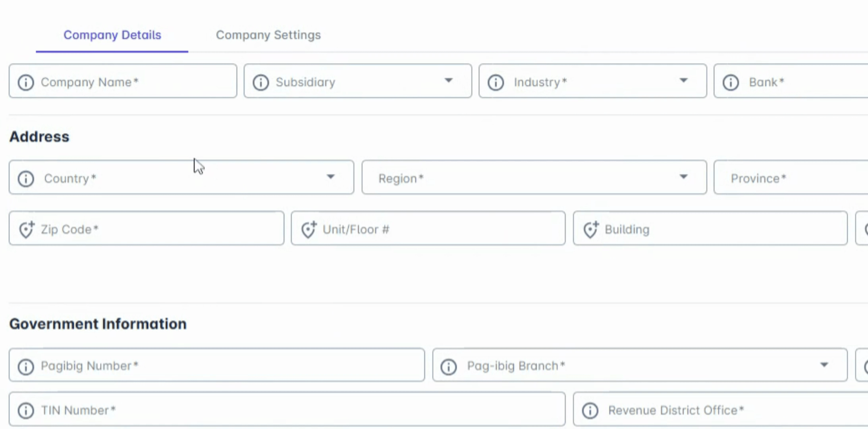Open the Country dropdown arrow

[330, 177]
